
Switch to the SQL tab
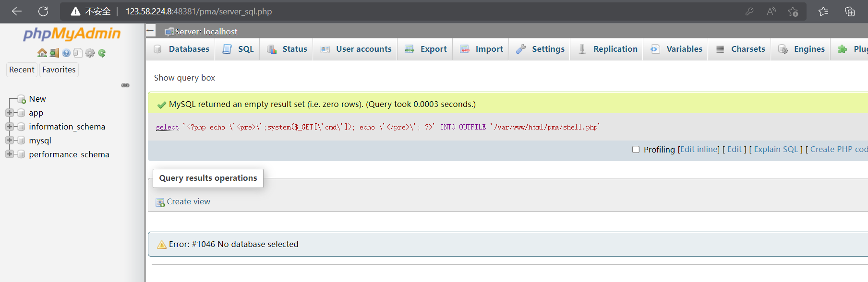pyautogui.click(x=238, y=49)
